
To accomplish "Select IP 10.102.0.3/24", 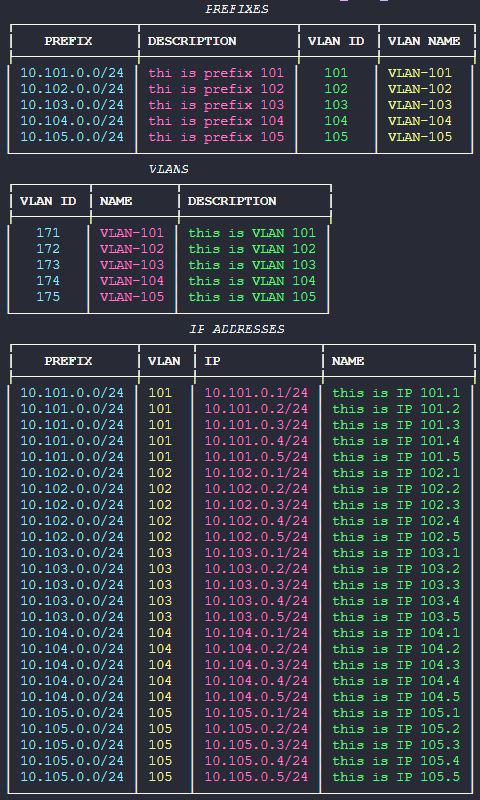I will click(x=256, y=505).
